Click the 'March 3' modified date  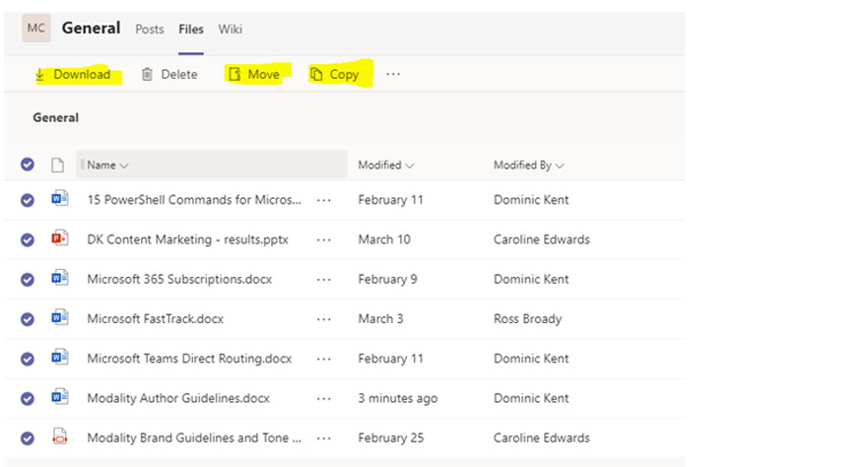tap(380, 319)
